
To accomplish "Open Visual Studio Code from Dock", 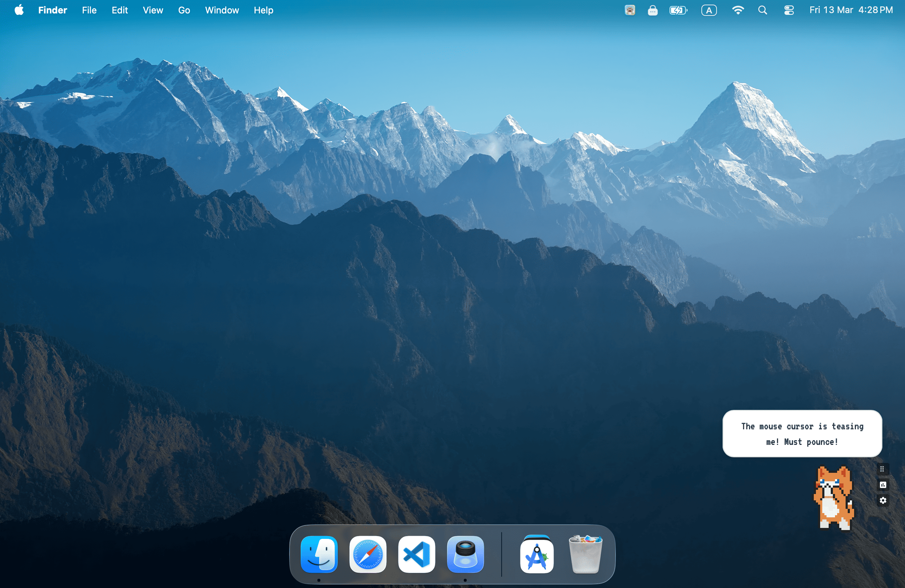I will [x=416, y=554].
